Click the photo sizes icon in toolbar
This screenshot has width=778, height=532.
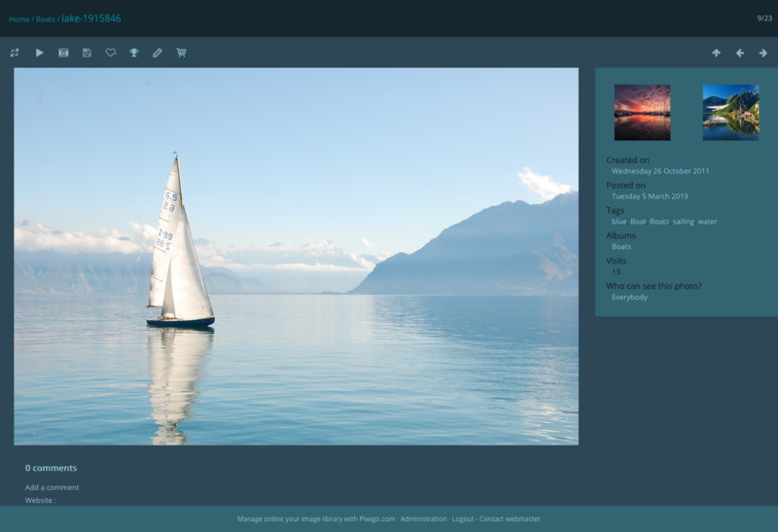[x=15, y=53]
